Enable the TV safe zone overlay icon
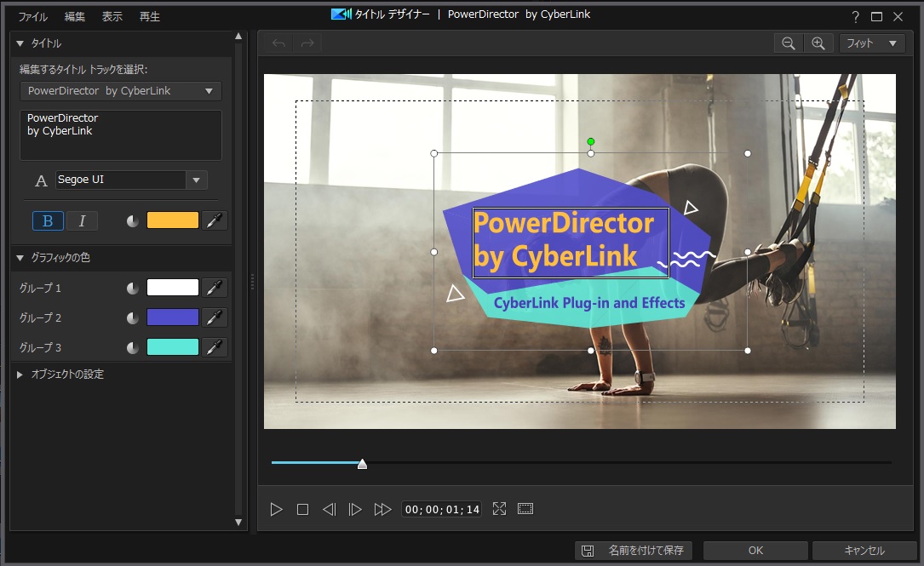 tap(525, 508)
